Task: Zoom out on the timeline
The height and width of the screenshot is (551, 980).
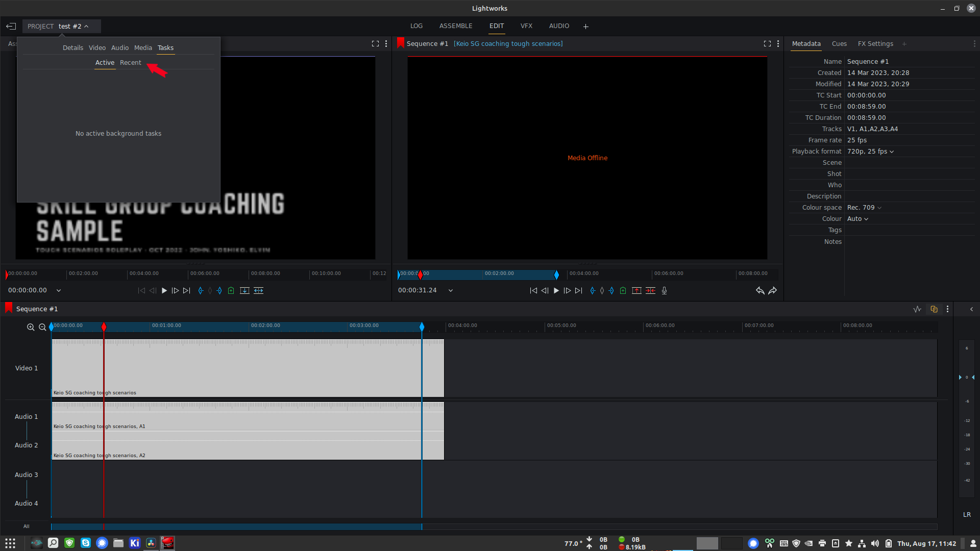Action: [x=42, y=327]
